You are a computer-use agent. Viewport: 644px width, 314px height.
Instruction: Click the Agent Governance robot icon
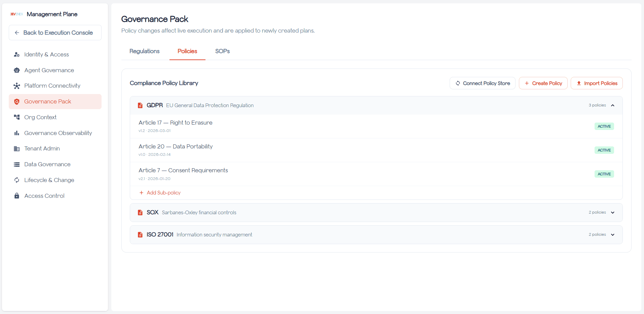click(x=16, y=70)
